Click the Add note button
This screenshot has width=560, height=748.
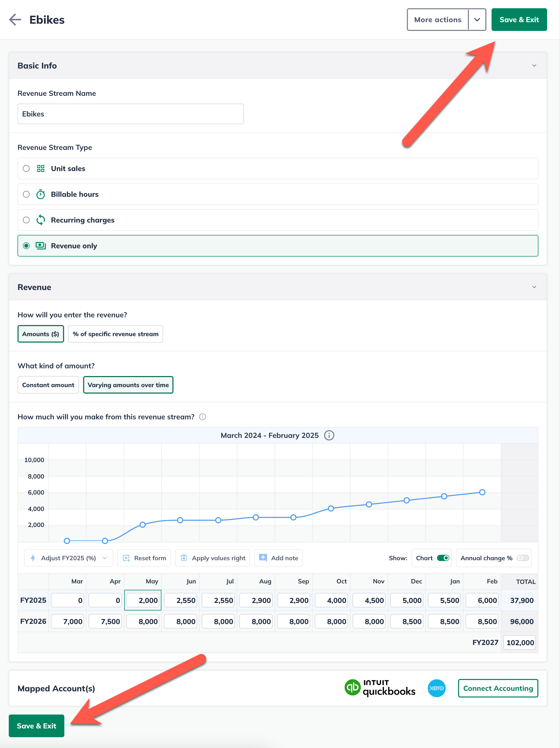coord(278,558)
